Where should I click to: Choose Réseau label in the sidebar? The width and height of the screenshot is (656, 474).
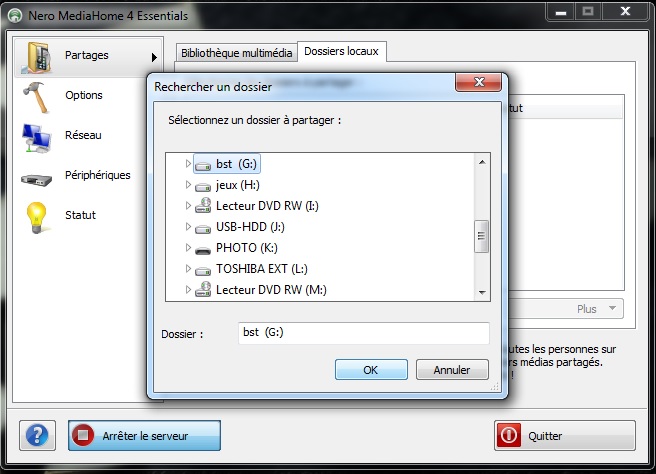click(83, 135)
